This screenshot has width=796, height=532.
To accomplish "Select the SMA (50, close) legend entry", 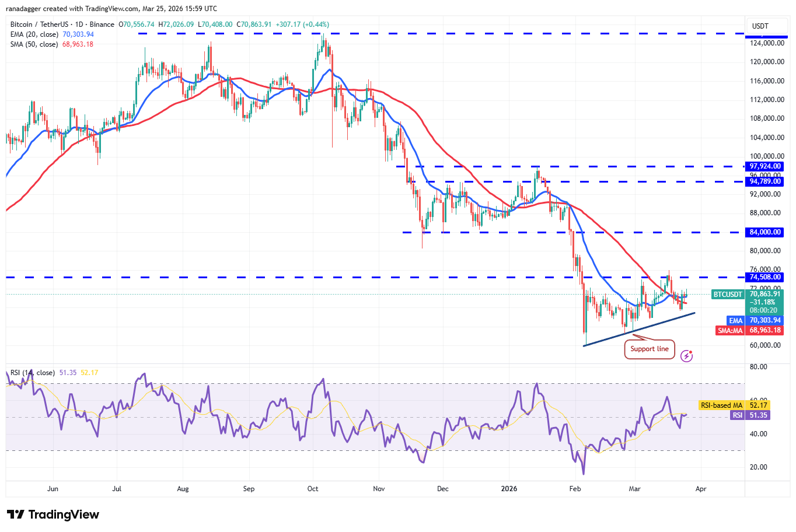I will (34, 44).
